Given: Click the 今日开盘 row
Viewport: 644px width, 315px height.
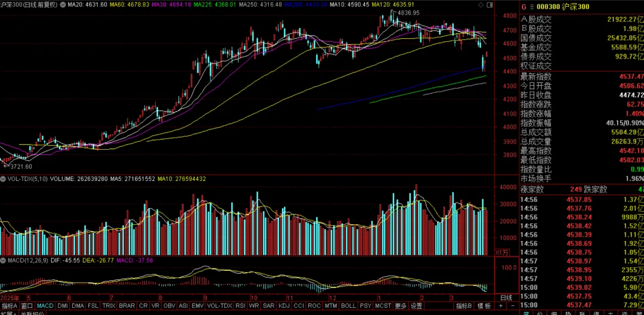Looking at the screenshot, I should pyautogui.click(x=582, y=85).
